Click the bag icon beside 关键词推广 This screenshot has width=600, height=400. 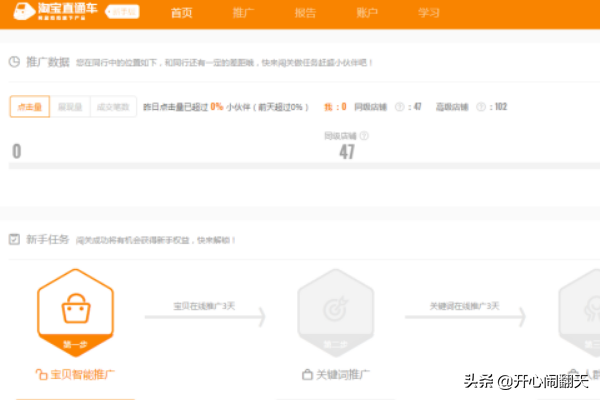(x=307, y=375)
